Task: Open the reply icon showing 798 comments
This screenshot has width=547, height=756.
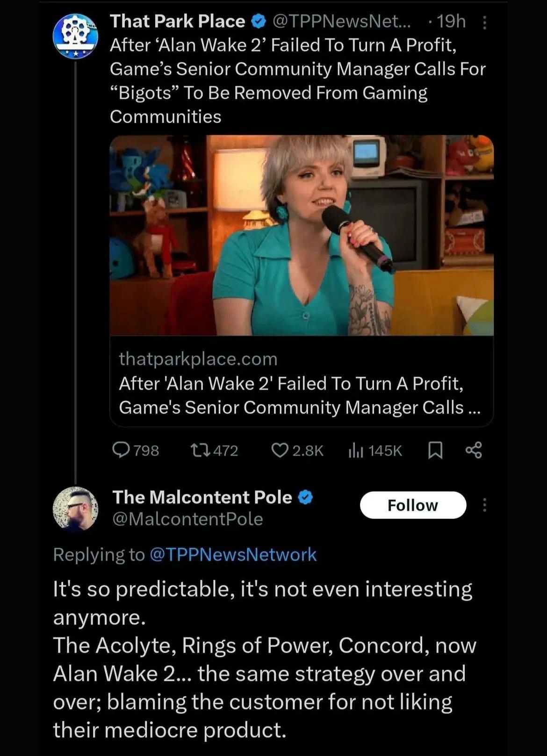Action: coord(122,450)
